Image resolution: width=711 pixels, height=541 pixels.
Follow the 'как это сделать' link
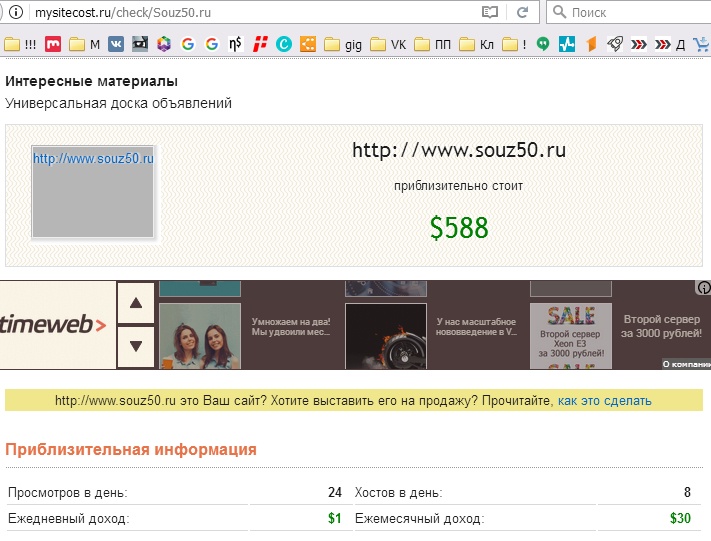point(604,401)
